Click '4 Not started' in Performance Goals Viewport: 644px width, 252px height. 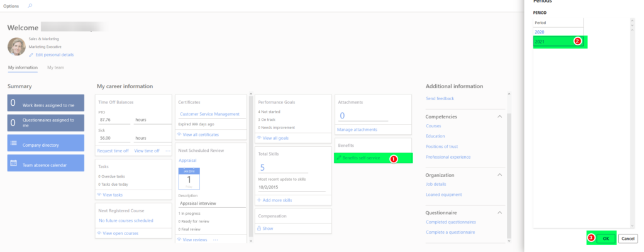pos(269,112)
